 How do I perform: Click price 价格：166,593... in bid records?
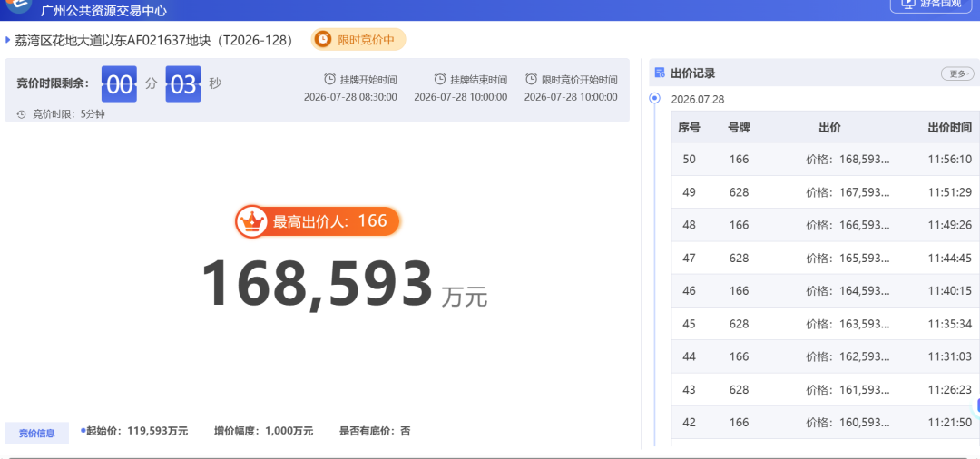pyautogui.click(x=848, y=225)
